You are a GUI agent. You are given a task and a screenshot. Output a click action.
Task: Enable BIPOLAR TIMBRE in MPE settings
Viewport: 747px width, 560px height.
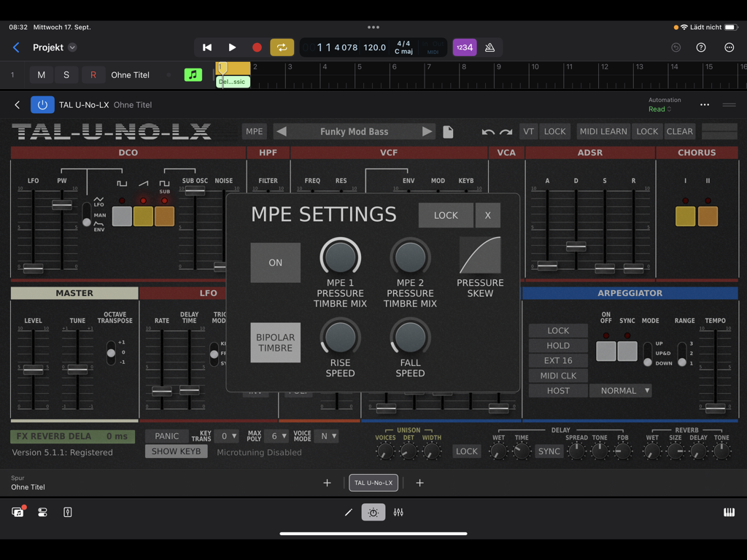pos(275,343)
